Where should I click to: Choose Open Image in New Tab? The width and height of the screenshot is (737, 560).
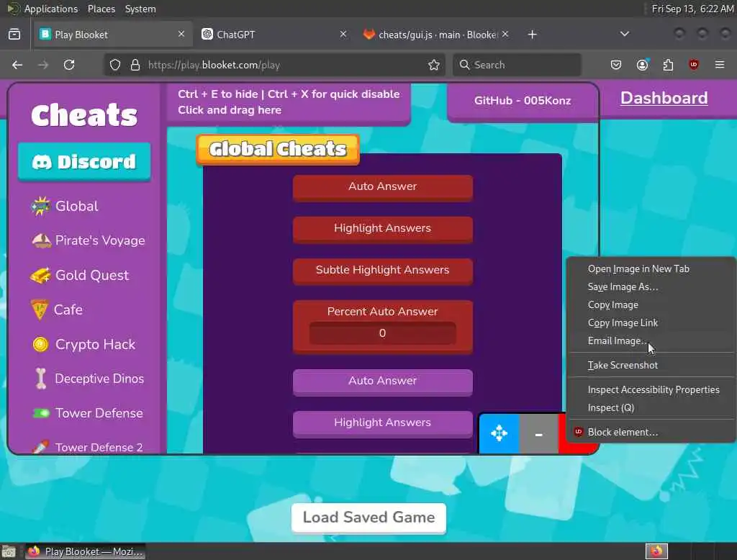tap(651, 269)
